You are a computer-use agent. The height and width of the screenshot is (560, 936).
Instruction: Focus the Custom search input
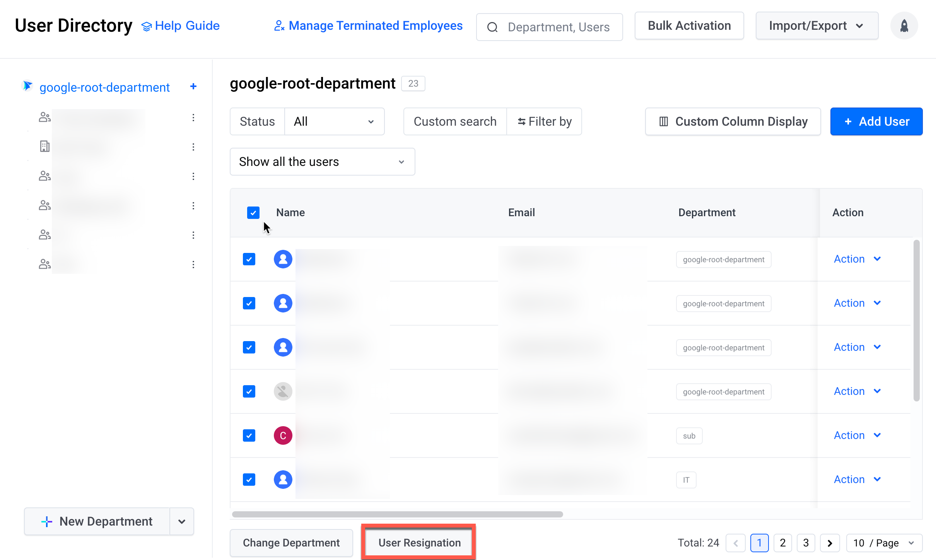pos(455,121)
